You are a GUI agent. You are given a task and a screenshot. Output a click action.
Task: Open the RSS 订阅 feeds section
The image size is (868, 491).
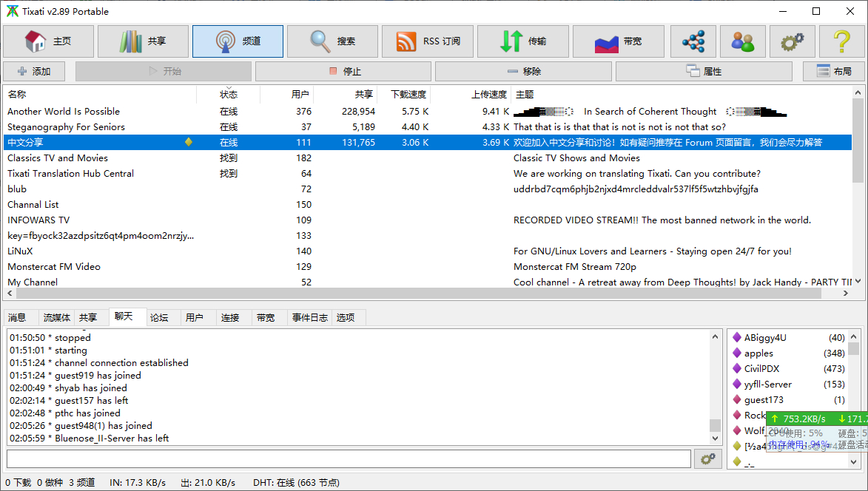428,41
